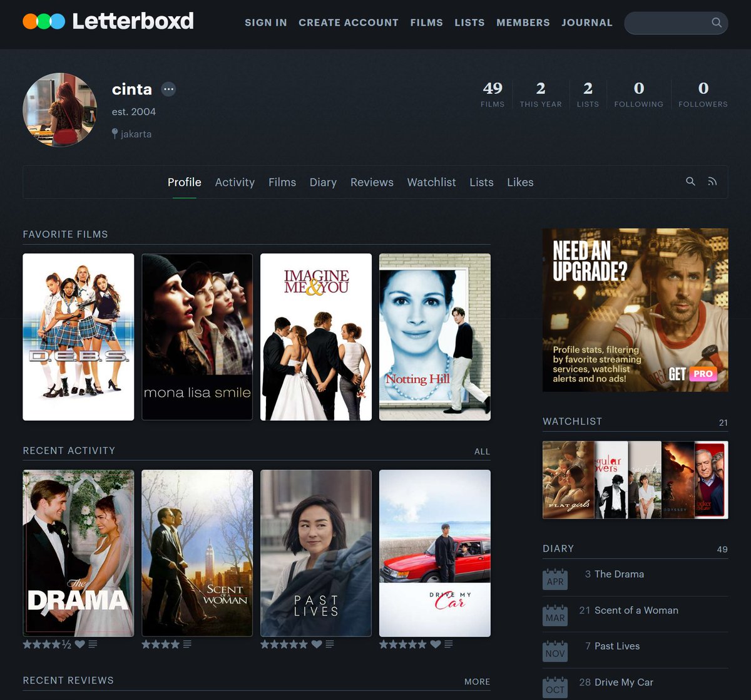Viewport: 751px width, 700px height.
Task: Open the Scent of a Woman diary entry
Action: click(x=636, y=610)
